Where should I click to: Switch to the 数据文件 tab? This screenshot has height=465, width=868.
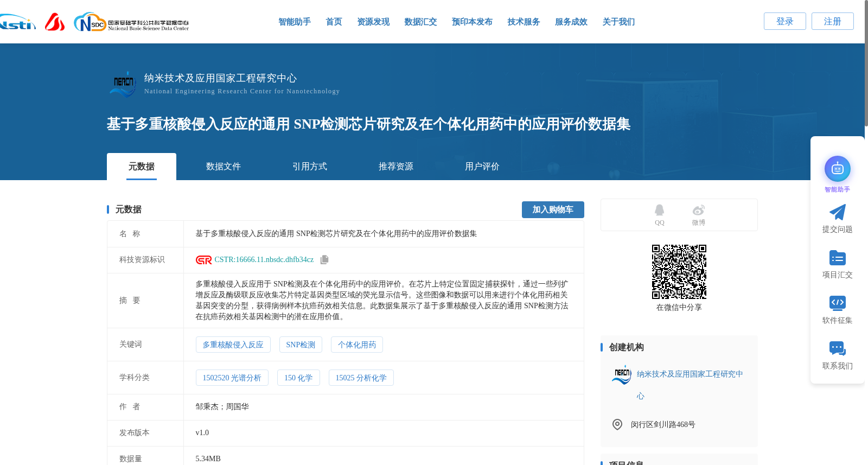click(x=224, y=167)
